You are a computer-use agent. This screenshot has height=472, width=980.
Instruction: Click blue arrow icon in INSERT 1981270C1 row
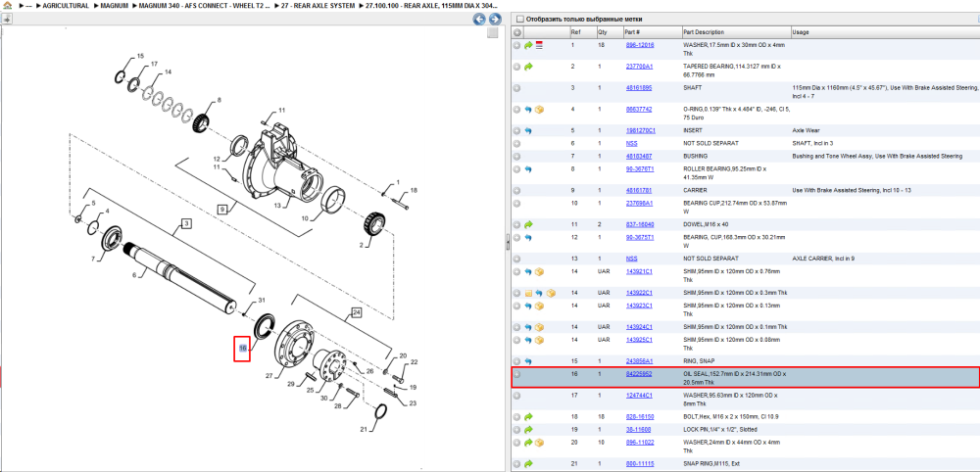coord(528,131)
